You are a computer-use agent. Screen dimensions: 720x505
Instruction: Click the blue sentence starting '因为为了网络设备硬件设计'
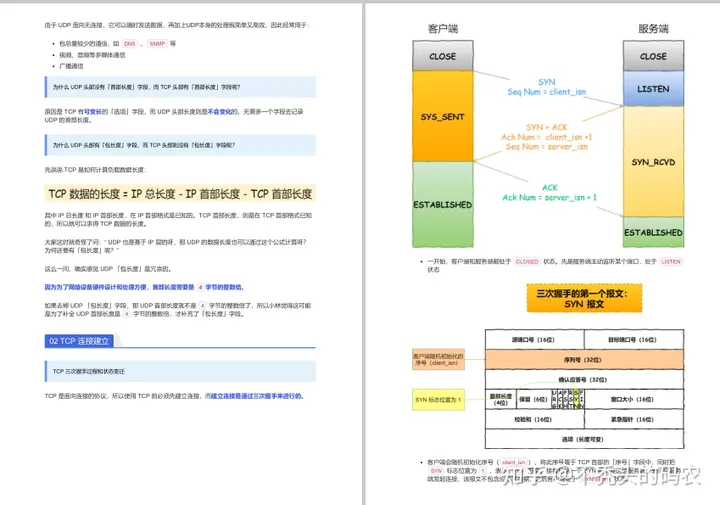pos(144,287)
